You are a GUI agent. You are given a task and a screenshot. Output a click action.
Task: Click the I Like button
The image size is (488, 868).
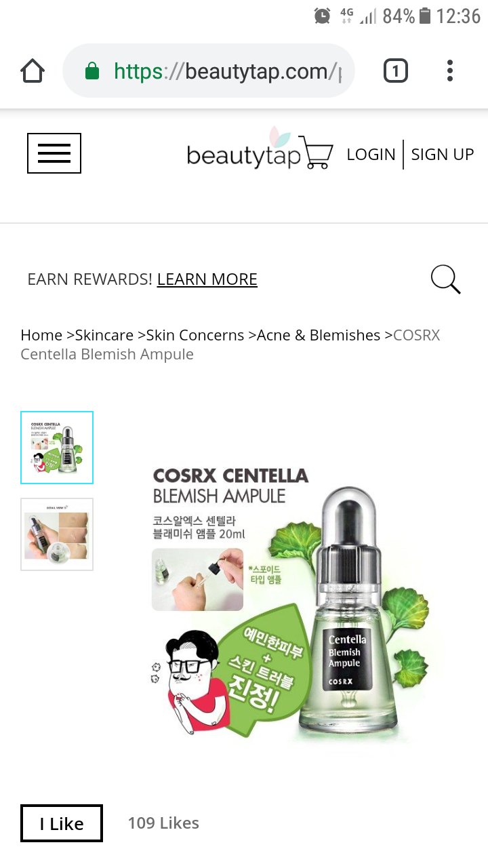(62, 823)
